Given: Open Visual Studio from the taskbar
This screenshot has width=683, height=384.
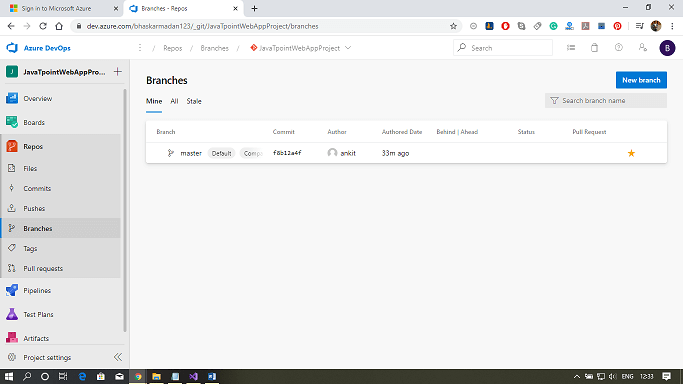Looking at the screenshot, I should [193, 376].
